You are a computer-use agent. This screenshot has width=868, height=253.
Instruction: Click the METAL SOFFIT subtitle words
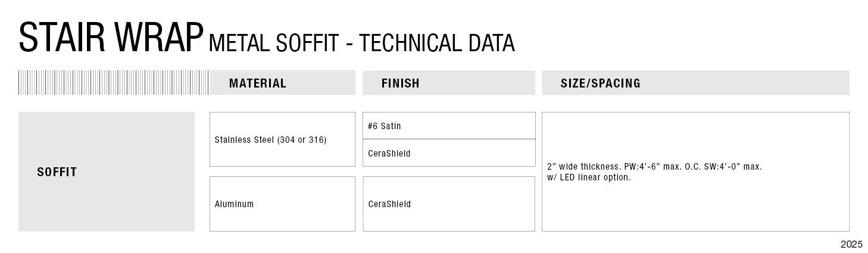pos(274,43)
